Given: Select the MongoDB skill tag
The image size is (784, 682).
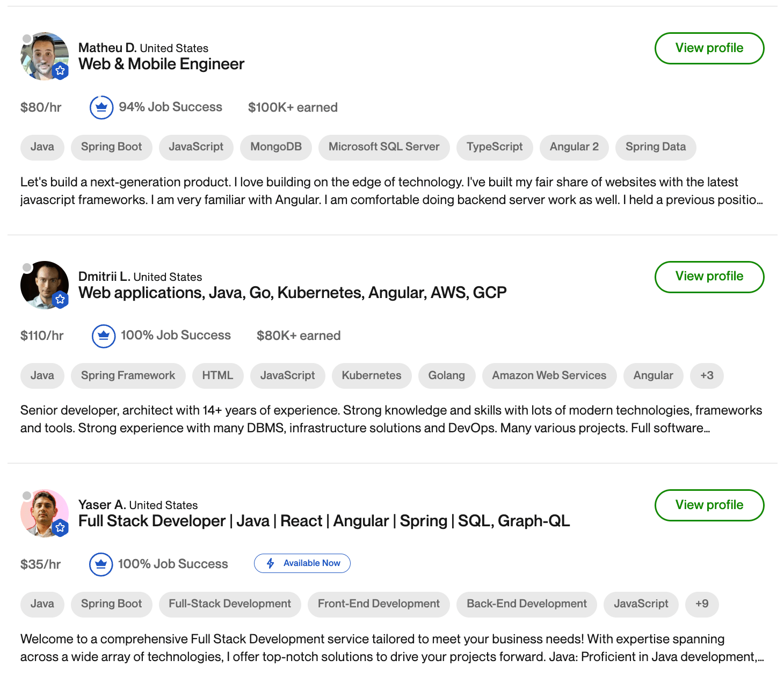Looking at the screenshot, I should 276,147.
